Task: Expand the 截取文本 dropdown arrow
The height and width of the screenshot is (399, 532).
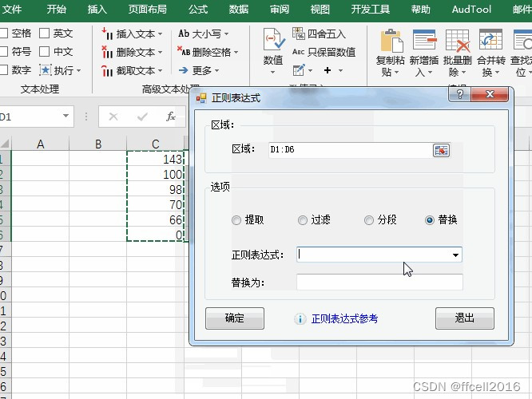Action: point(160,70)
